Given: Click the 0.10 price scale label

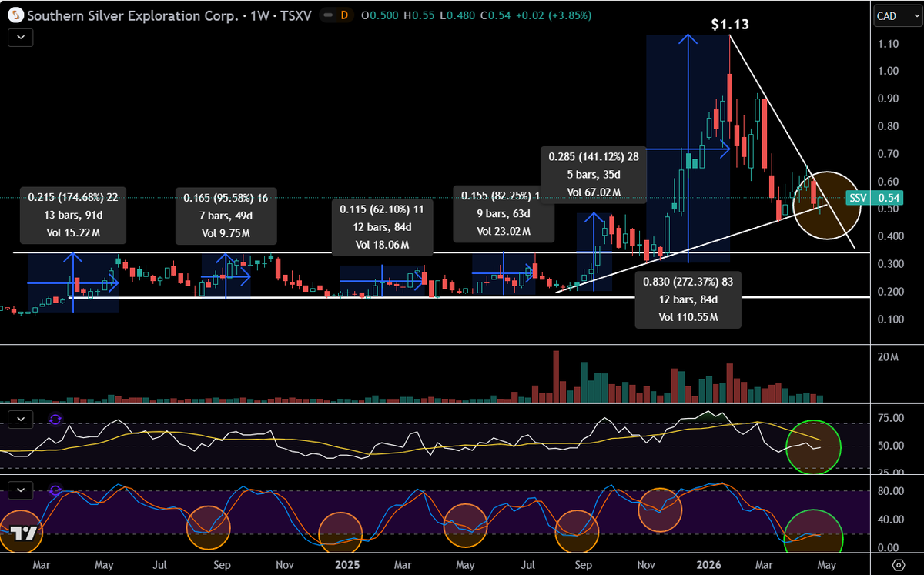Looking at the screenshot, I should point(889,319).
